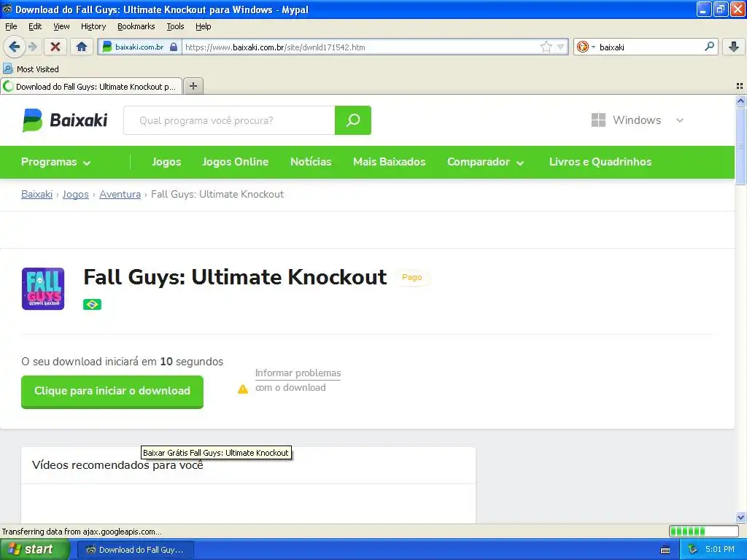Click the Fall Guys: Ultimate Knockout page title
747x560 pixels.
pos(235,277)
